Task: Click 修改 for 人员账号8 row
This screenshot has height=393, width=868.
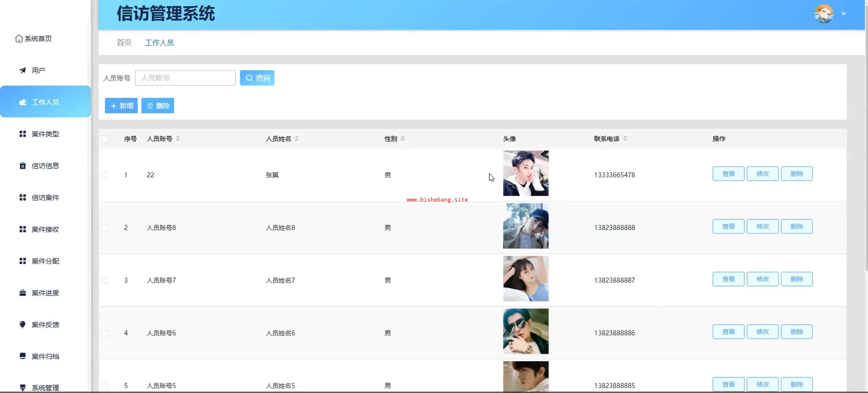Action: tap(762, 226)
